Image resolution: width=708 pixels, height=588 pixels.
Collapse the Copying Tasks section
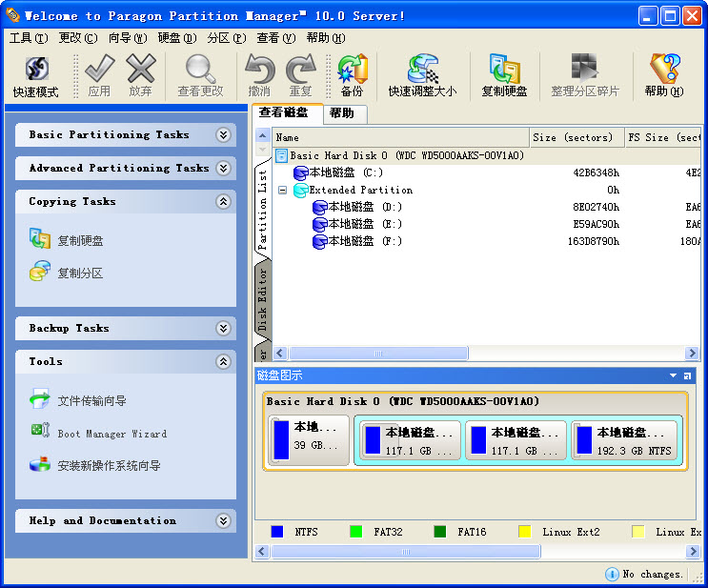223,202
